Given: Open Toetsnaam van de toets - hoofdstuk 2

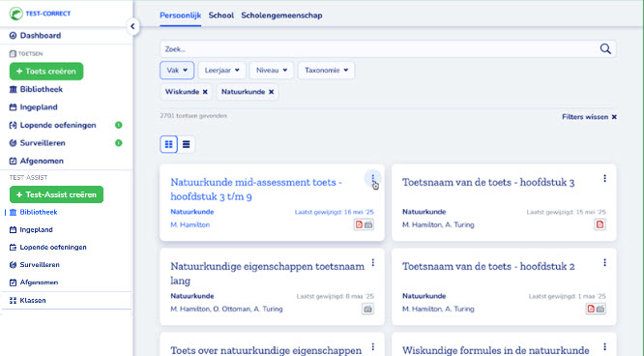Looking at the screenshot, I should [488, 267].
